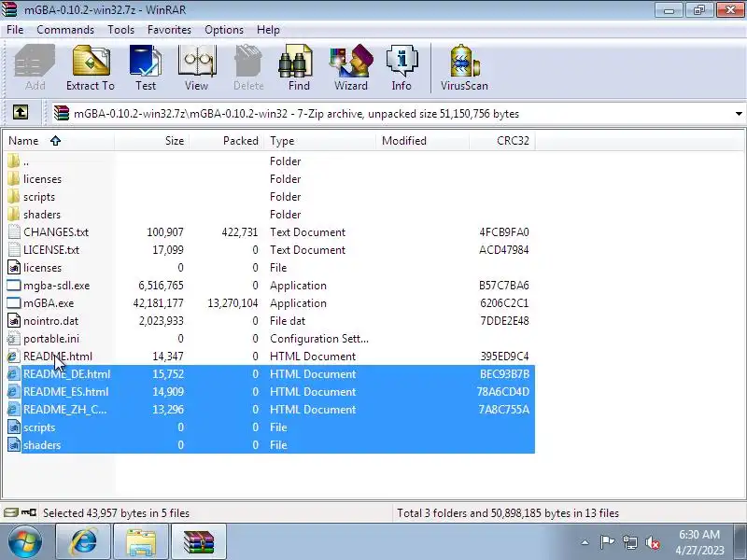Open Windows Explorer from the taskbar
This screenshot has height=560, width=747.
141,542
